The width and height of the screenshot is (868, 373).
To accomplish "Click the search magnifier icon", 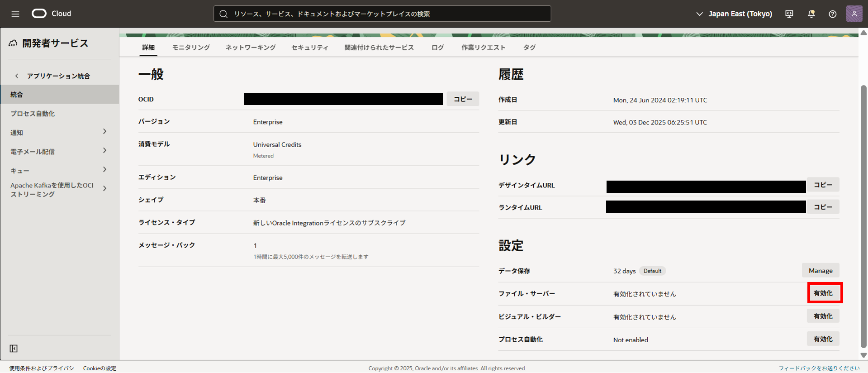I will [223, 14].
